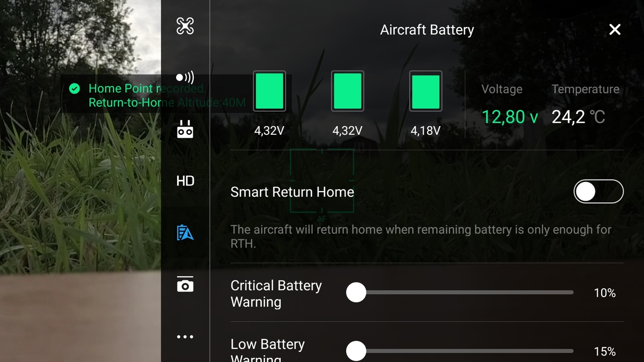Click the Critical Battery Warning slider track

pyautogui.click(x=460, y=292)
